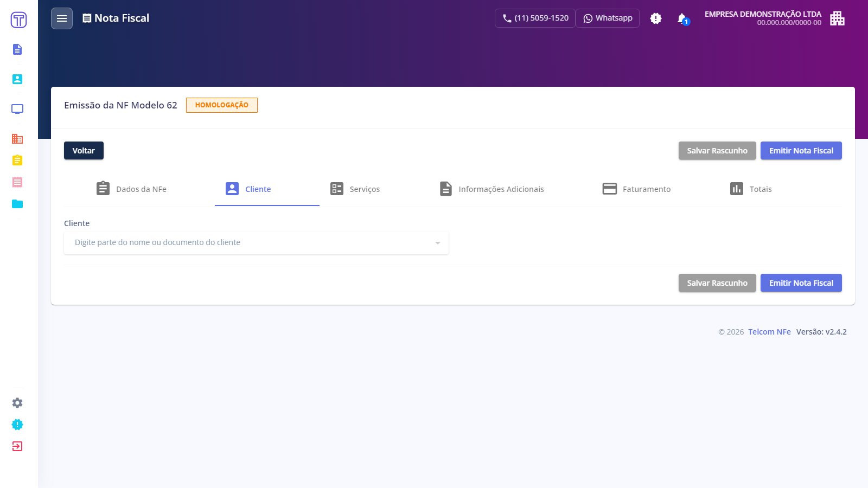868x488 pixels.
Task: Call the (11) 5059-1520 phone button
Action: pyautogui.click(x=535, y=18)
